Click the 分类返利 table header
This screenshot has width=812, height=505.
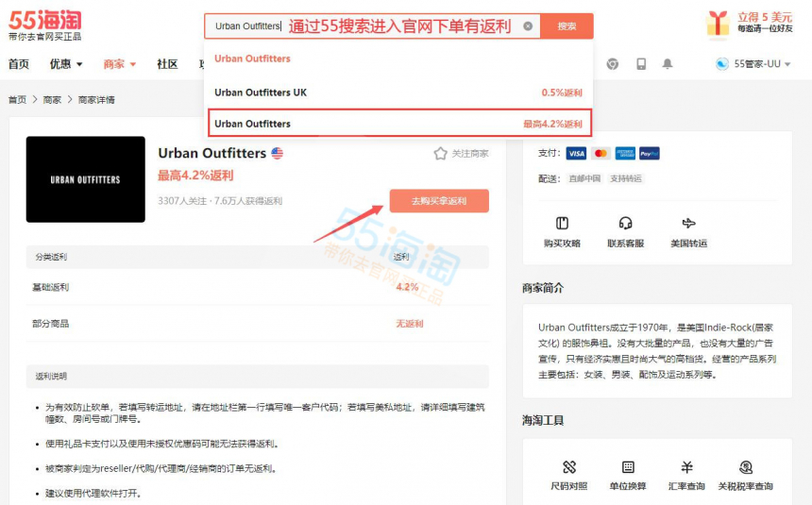pos(51,257)
